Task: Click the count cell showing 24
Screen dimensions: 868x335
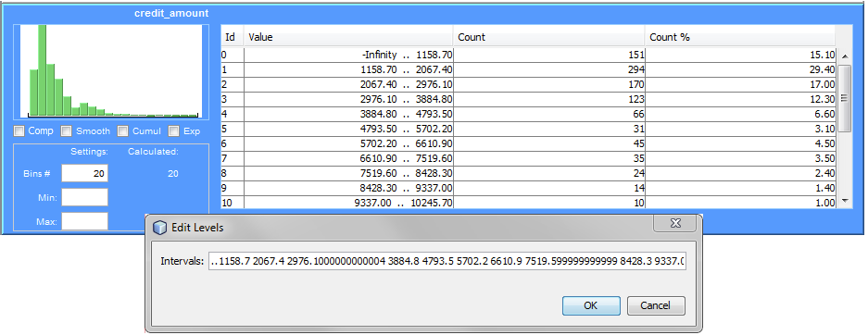Action: click(x=549, y=173)
